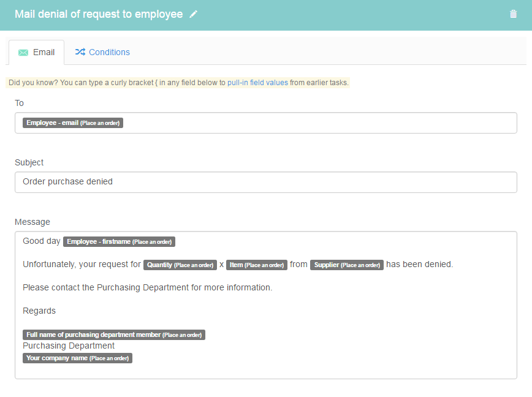This screenshot has height=397, width=532.
Task: Open the pull-in field values link
Action: point(257,83)
